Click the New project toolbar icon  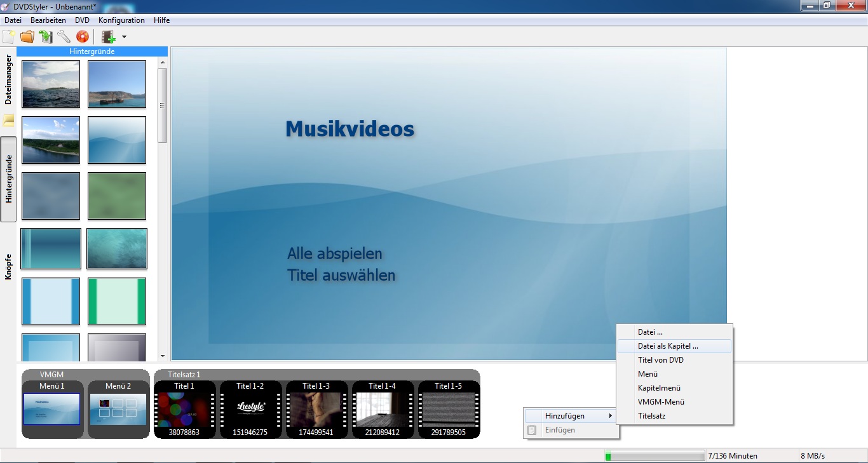[9, 37]
